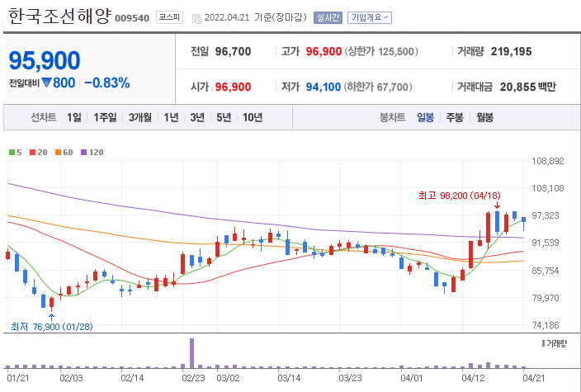Select the 1주일 line chart period
This screenshot has width=581, height=392.
[x=105, y=117]
